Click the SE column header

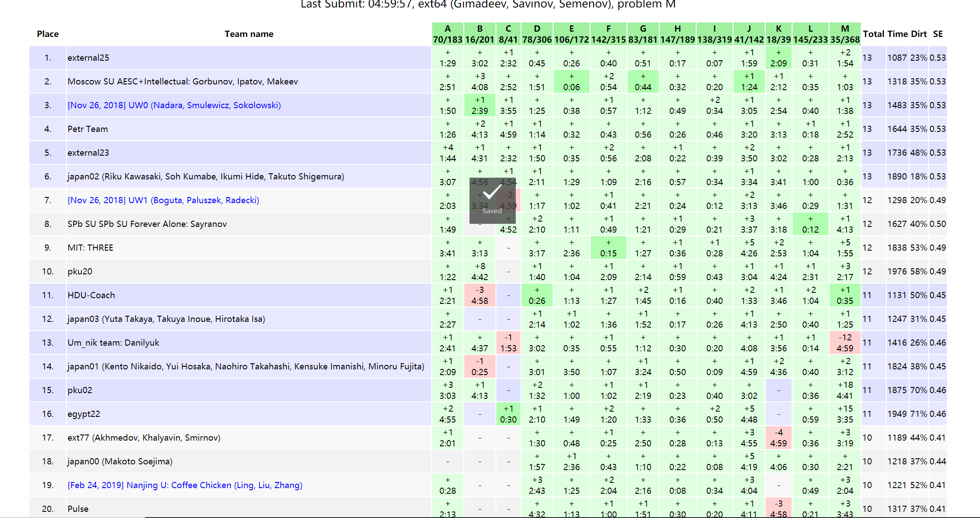coord(938,34)
